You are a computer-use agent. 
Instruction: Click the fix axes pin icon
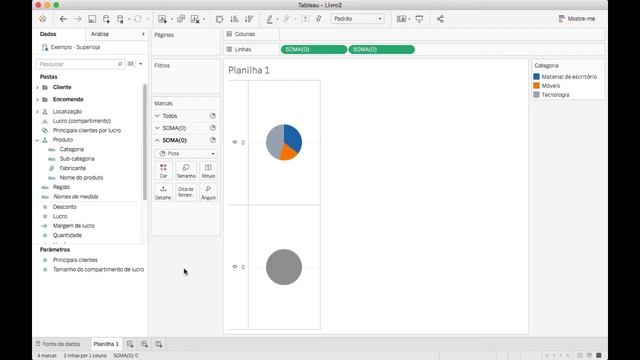click(319, 19)
